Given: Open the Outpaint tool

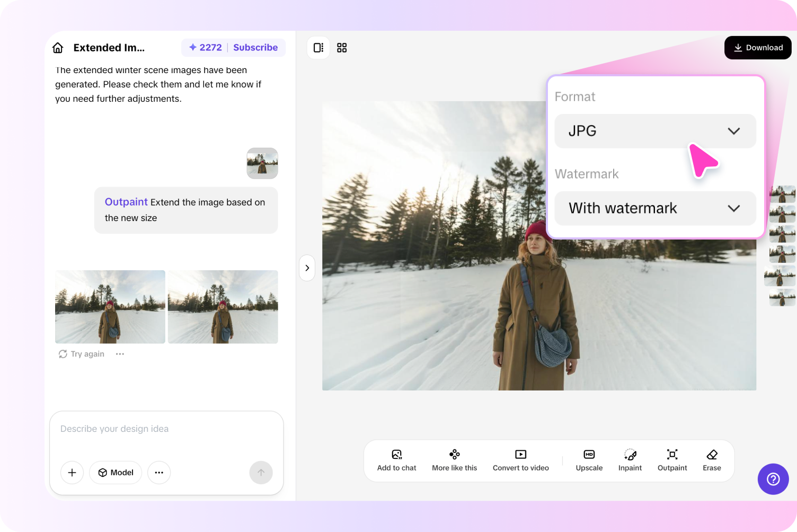Looking at the screenshot, I should (672, 460).
